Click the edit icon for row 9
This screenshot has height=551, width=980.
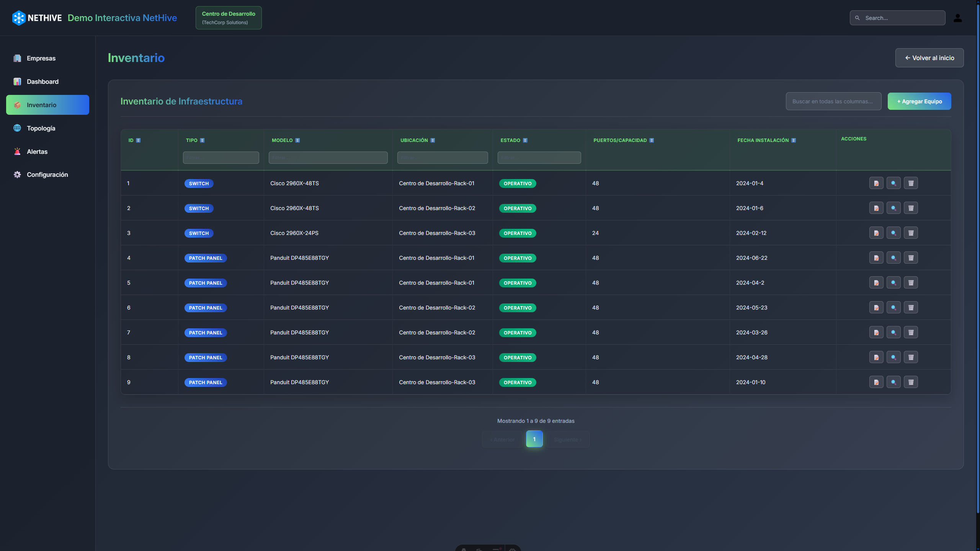[x=876, y=382]
